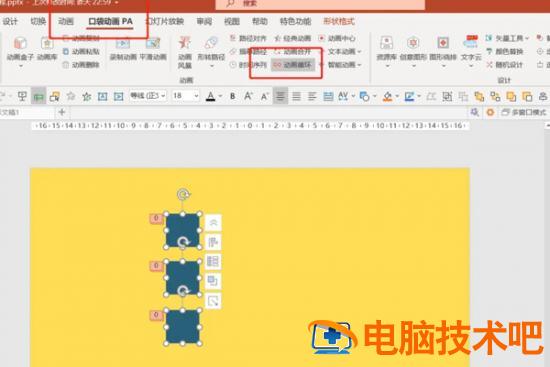This screenshot has width=550, height=367.
Task: Switch to 审阅 Review tab
Action: point(204,21)
